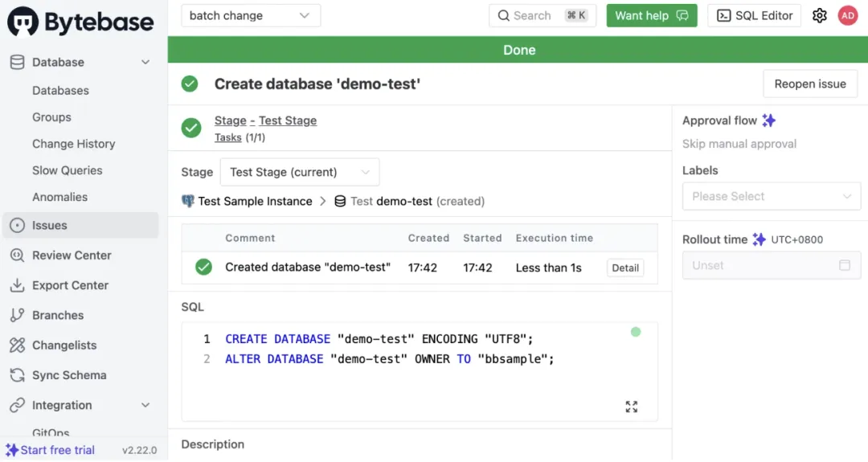
Task: Click Detail button for created database task
Action: point(624,268)
